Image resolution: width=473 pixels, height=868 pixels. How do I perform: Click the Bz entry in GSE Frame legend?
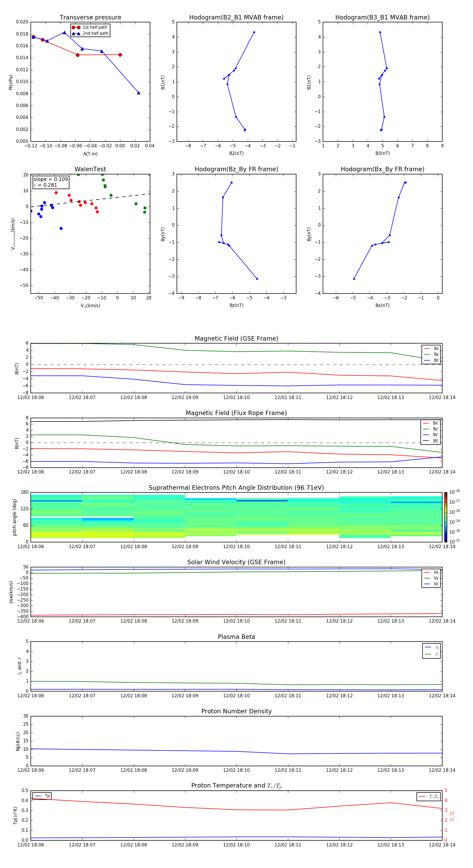pyautogui.click(x=431, y=361)
